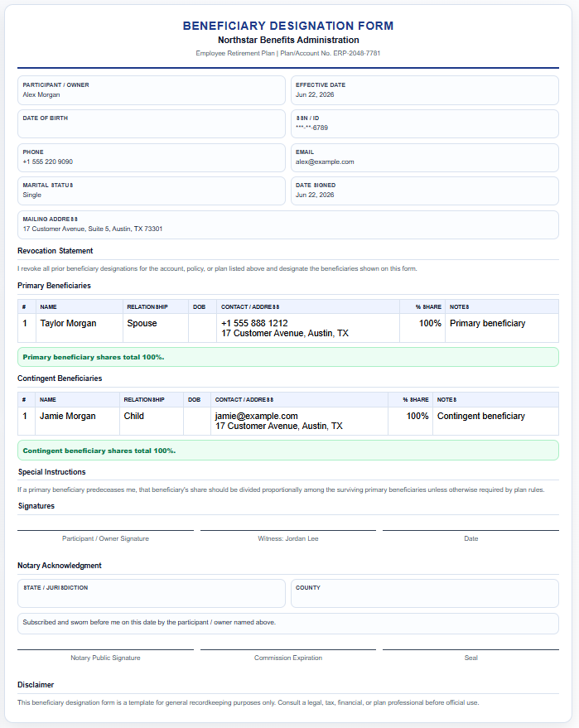Click the County notary field

click(425, 593)
